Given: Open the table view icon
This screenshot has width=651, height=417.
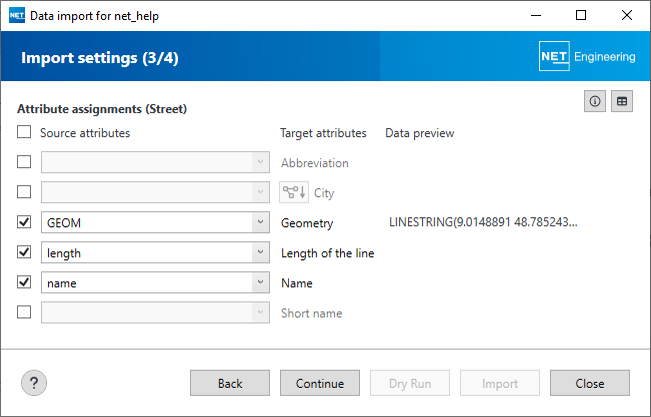Looking at the screenshot, I should (622, 102).
